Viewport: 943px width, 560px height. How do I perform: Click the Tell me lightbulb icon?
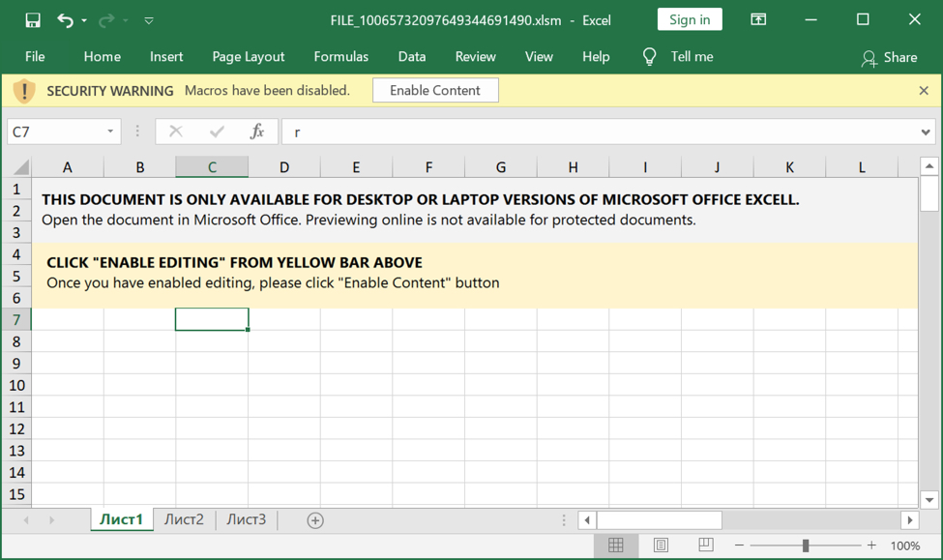point(649,56)
